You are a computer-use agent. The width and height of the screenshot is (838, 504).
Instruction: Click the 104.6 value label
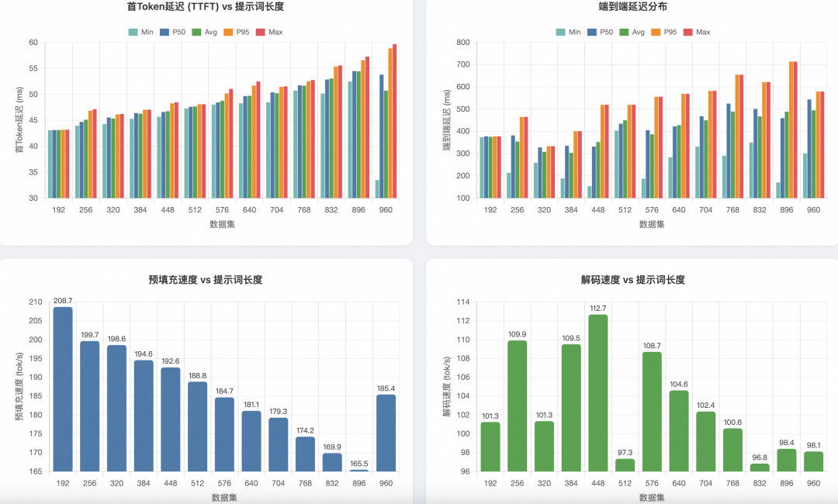pyautogui.click(x=679, y=385)
